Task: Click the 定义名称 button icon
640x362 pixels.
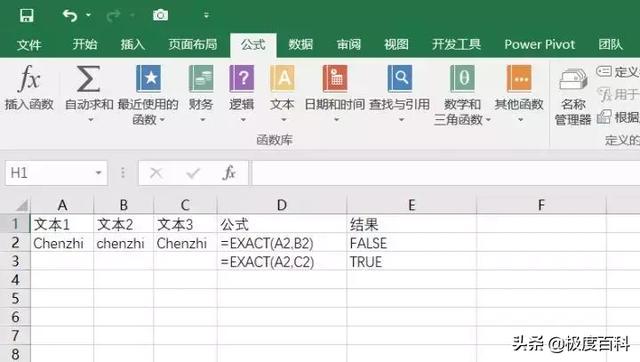Action: pos(604,71)
